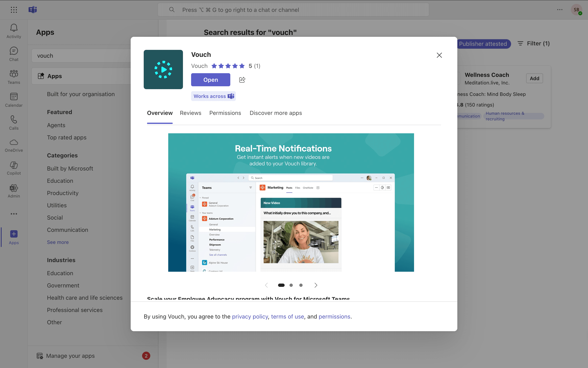Share the Vouch app link
This screenshot has width=588, height=368.
tap(242, 80)
